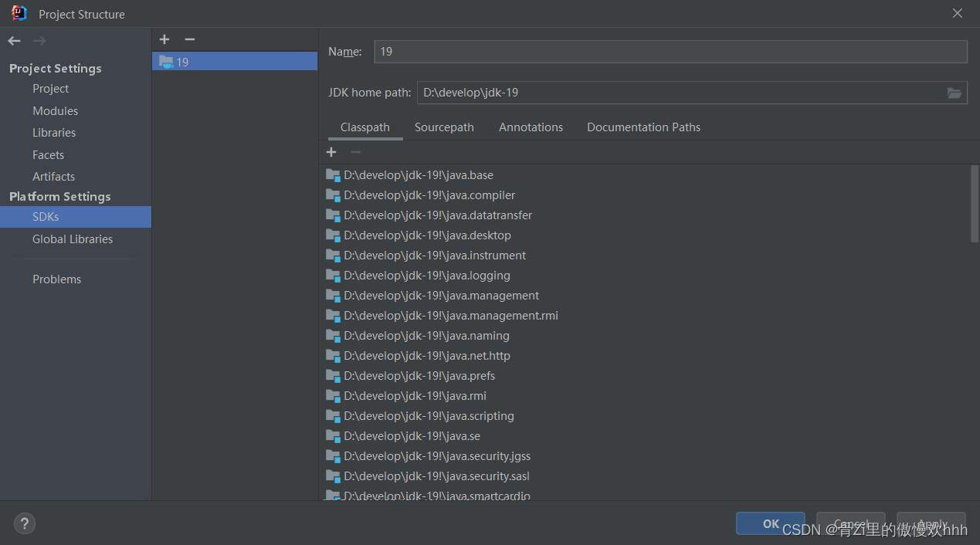Select the java.instrument classpath entry text
This screenshot has width=980, height=545.
click(x=435, y=256)
